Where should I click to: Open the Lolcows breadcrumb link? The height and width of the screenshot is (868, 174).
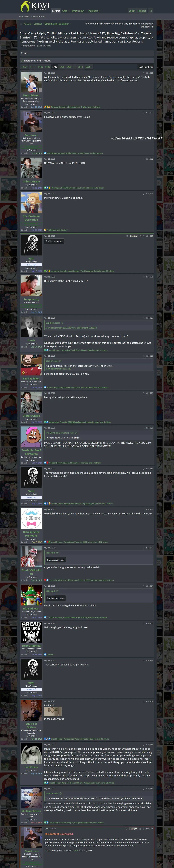point(38,24)
